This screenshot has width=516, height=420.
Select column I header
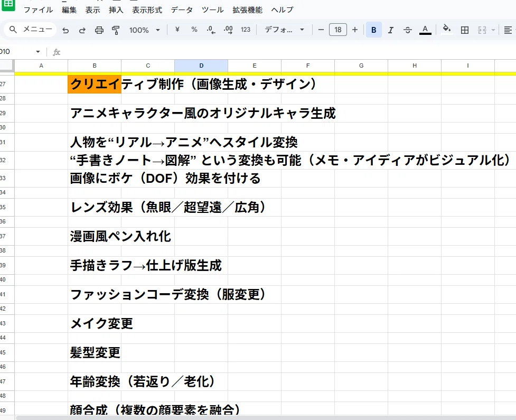tap(467, 66)
